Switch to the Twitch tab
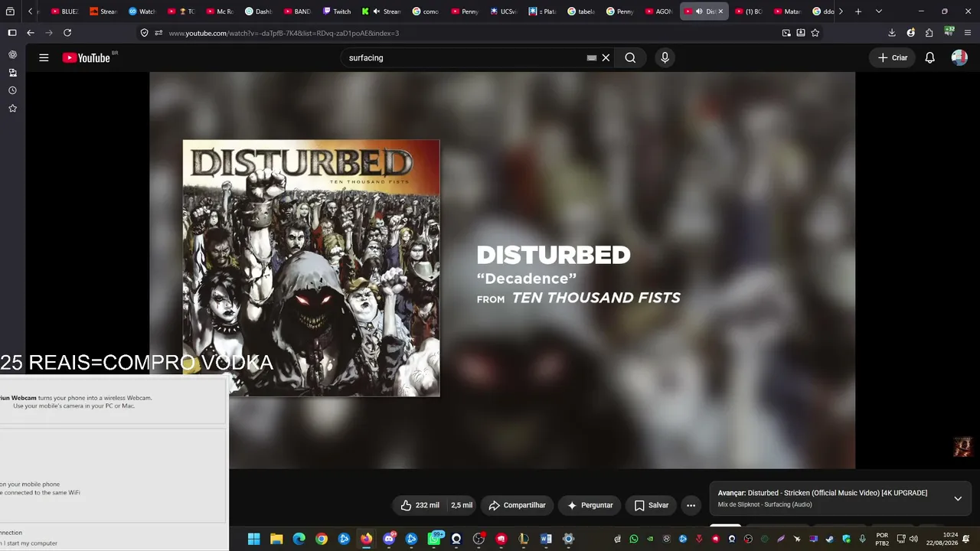Image resolution: width=980 pixels, height=551 pixels. point(336,11)
